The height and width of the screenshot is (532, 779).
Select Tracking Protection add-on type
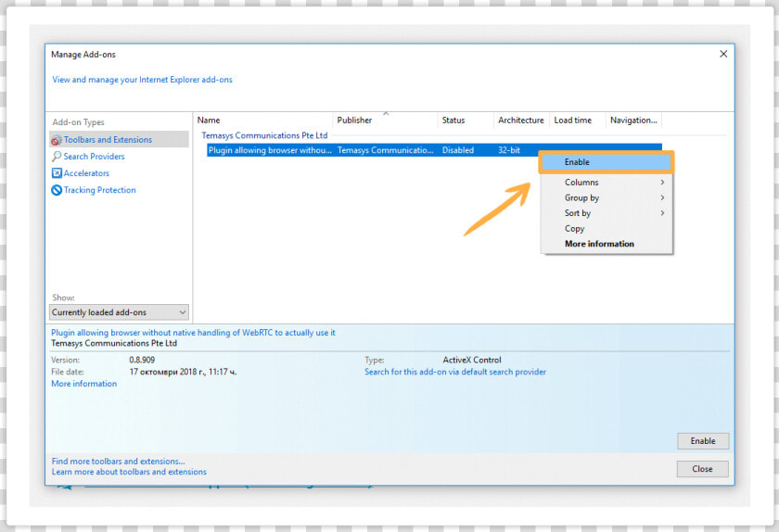click(x=99, y=190)
